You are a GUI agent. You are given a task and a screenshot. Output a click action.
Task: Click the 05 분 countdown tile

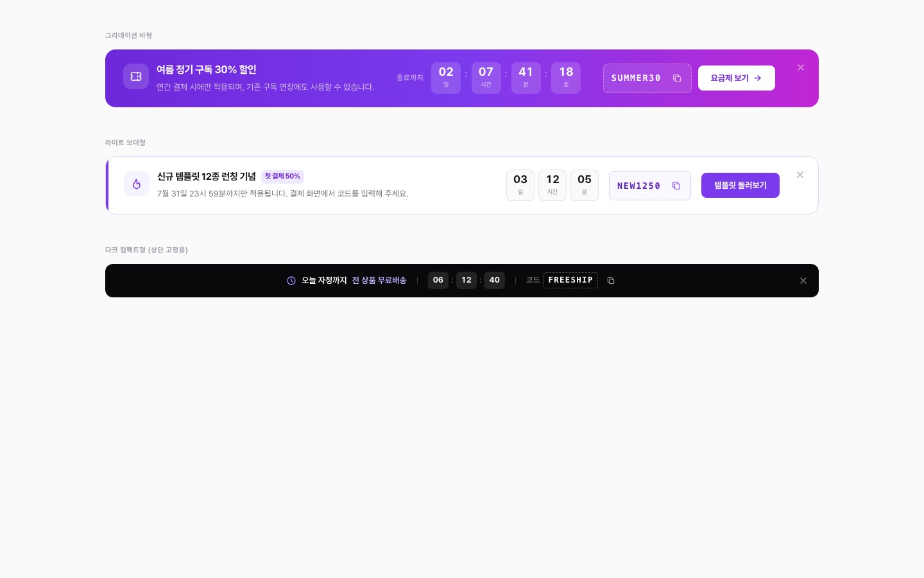click(x=585, y=186)
